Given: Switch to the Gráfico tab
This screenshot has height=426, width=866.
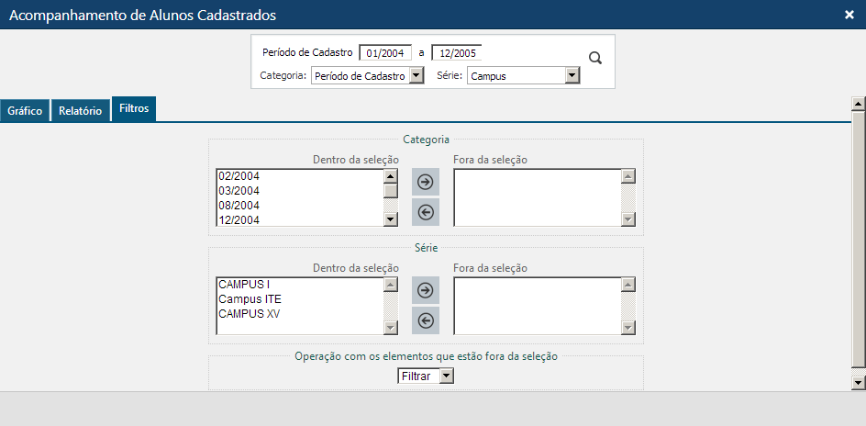Looking at the screenshot, I should pos(25,111).
